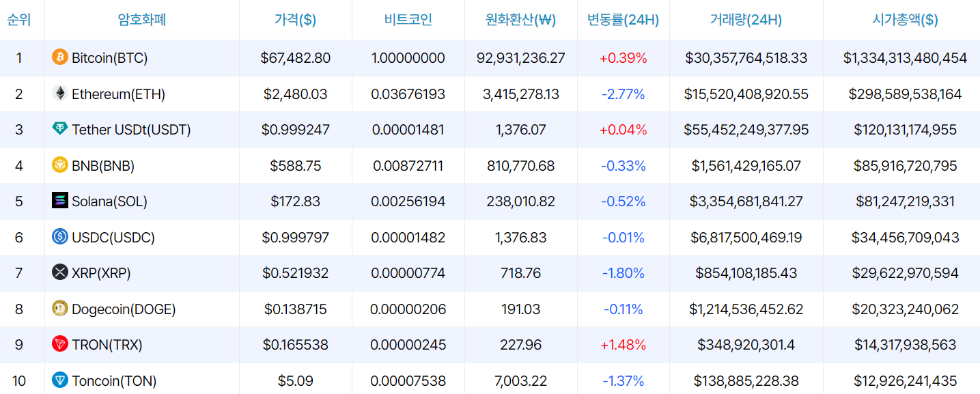Open the TRON(TRX) name link
980x394 pixels.
click(107, 345)
